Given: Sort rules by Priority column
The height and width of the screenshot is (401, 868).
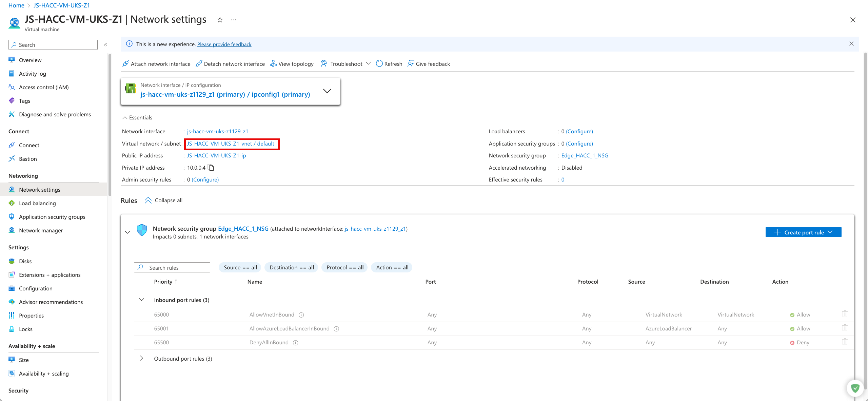Looking at the screenshot, I should coord(166,282).
